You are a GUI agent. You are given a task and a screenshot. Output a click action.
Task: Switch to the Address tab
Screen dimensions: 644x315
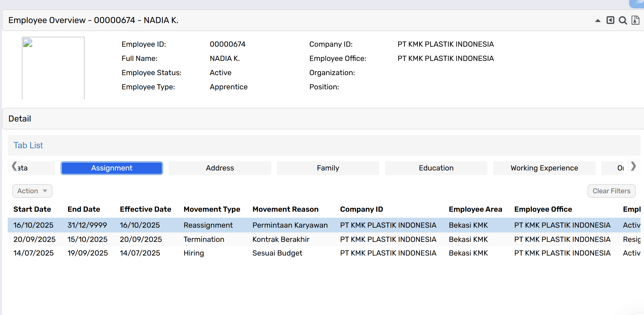[220, 168]
